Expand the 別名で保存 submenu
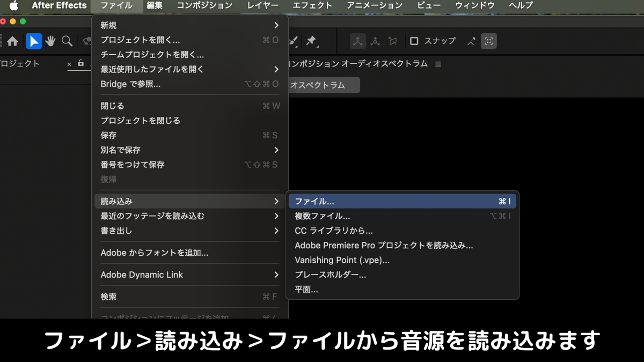 click(190, 150)
